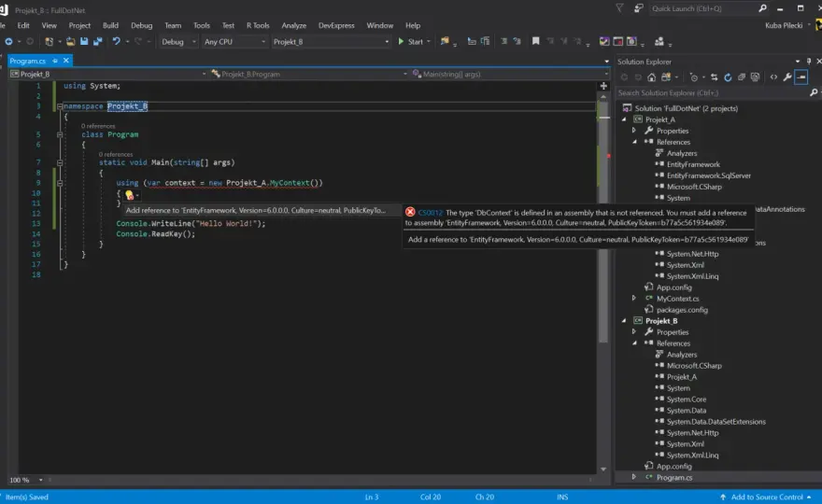Toggle Preview Selected Items in Solution Explorer
This screenshot has height=504, width=822.
[801, 77]
